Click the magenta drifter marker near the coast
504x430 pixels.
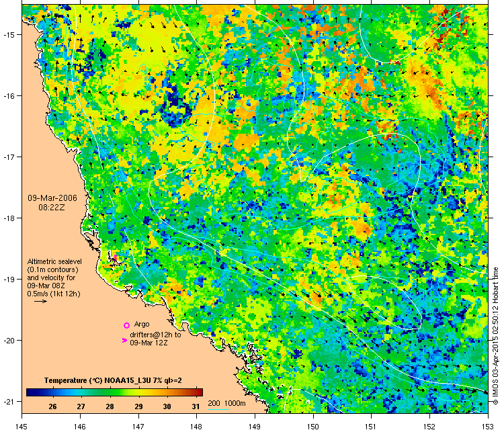115,258
